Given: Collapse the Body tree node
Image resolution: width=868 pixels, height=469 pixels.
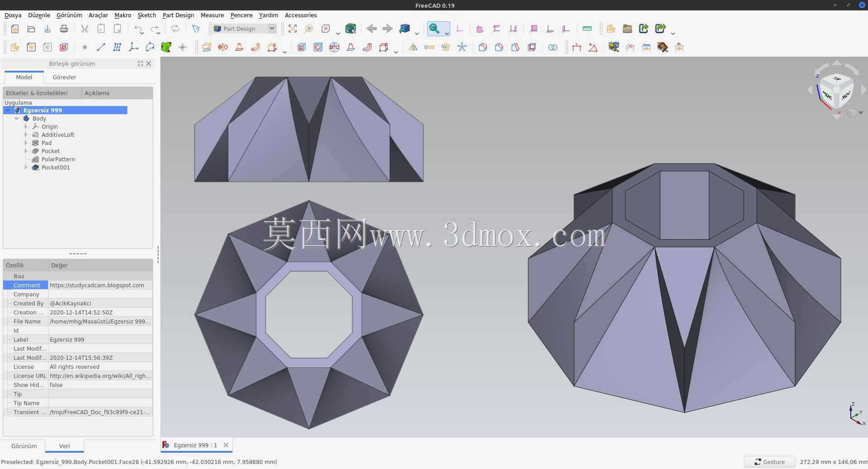Looking at the screenshot, I should 17,118.
